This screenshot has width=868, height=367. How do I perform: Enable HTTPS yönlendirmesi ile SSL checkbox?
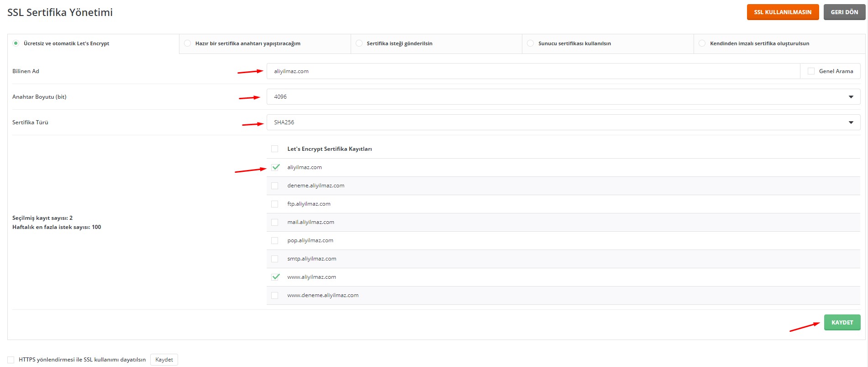point(11,360)
